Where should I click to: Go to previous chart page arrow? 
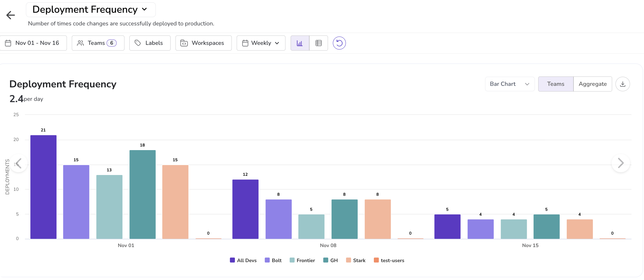click(x=18, y=163)
